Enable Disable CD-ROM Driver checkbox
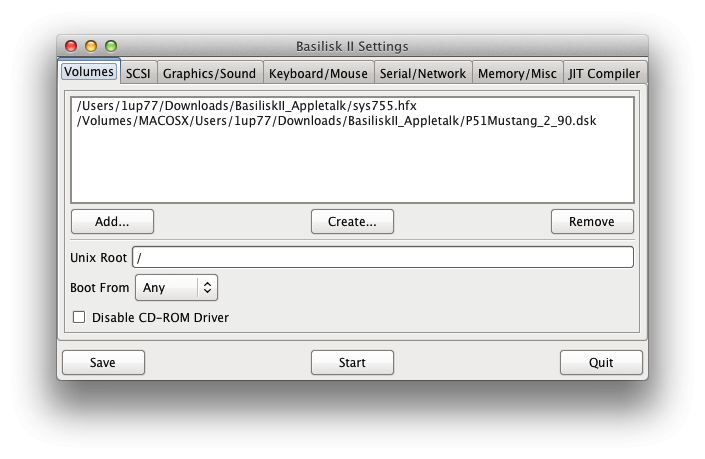Screen dimensions: 705x459 pos(79,317)
